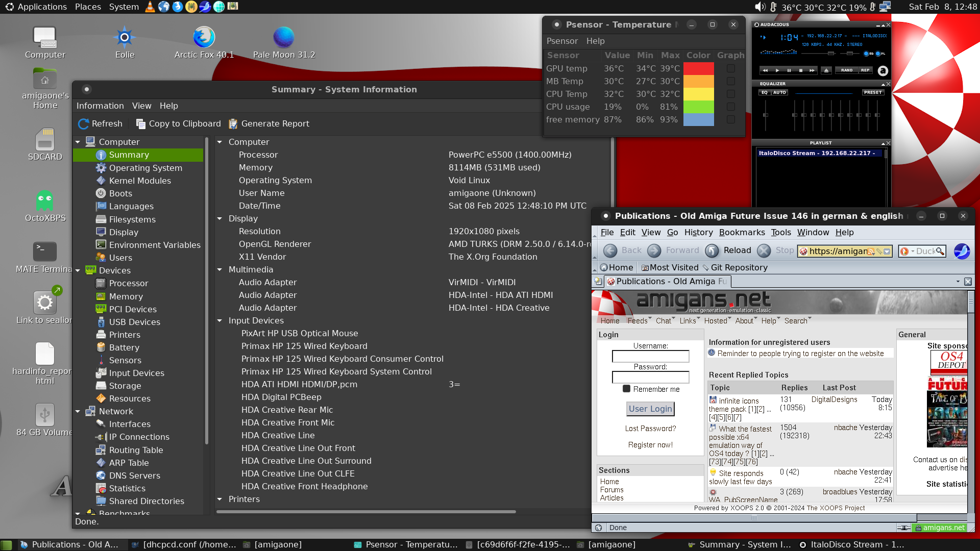
Task: Open the Information menu
Action: tap(100, 106)
